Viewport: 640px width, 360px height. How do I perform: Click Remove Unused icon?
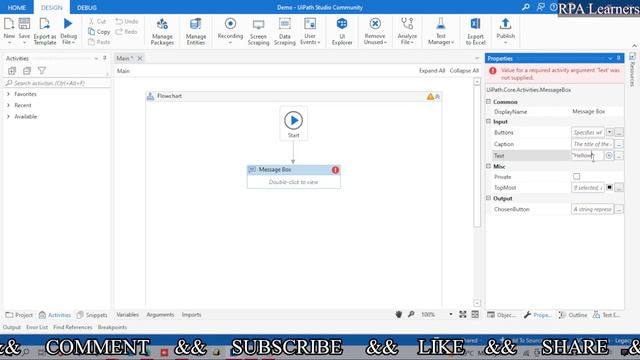pyautogui.click(x=375, y=24)
